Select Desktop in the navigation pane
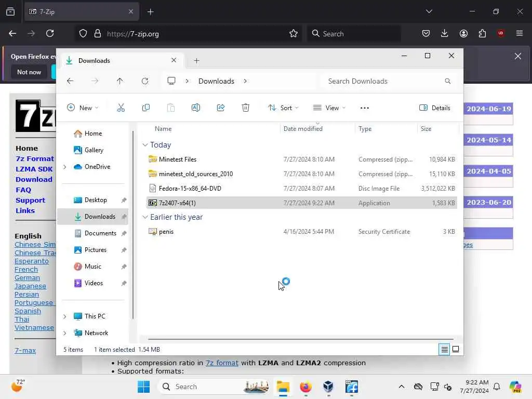This screenshot has width=532, height=399. (95, 200)
